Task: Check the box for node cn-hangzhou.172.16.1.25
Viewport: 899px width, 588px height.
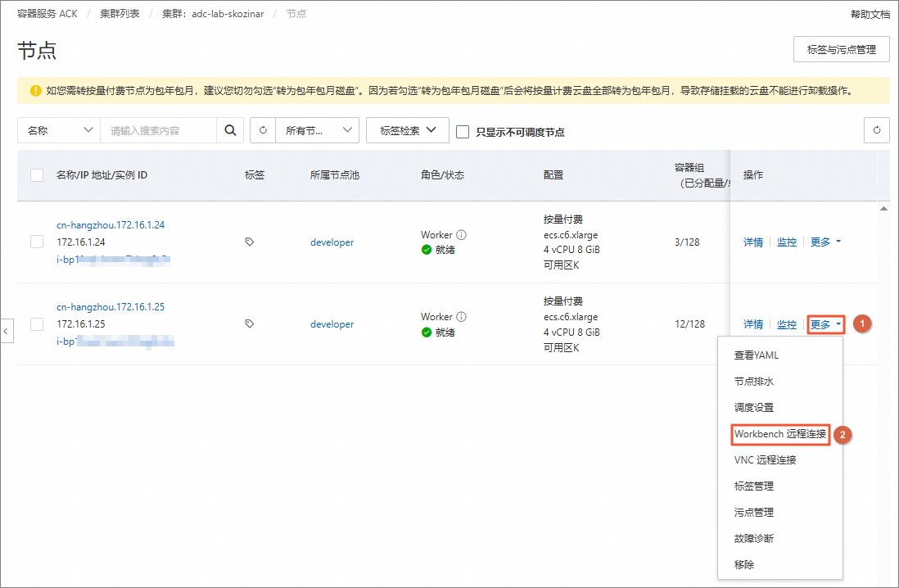Action: pos(37,323)
